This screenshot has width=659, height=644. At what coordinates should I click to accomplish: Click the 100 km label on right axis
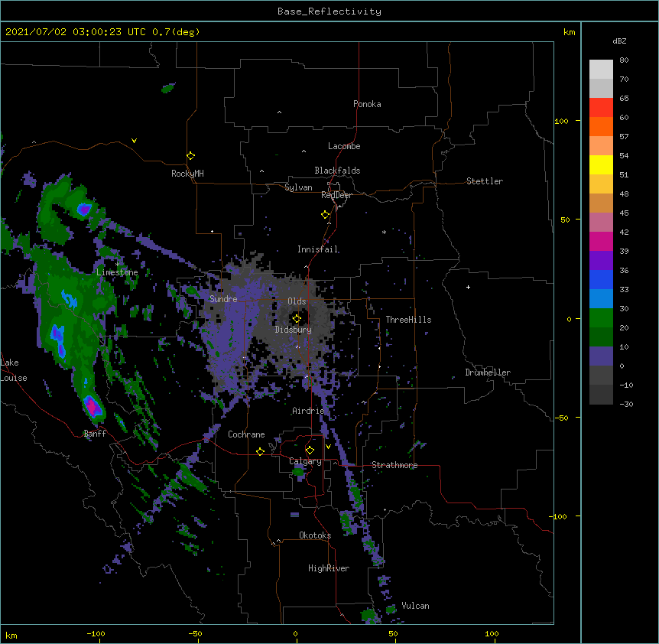[561, 121]
